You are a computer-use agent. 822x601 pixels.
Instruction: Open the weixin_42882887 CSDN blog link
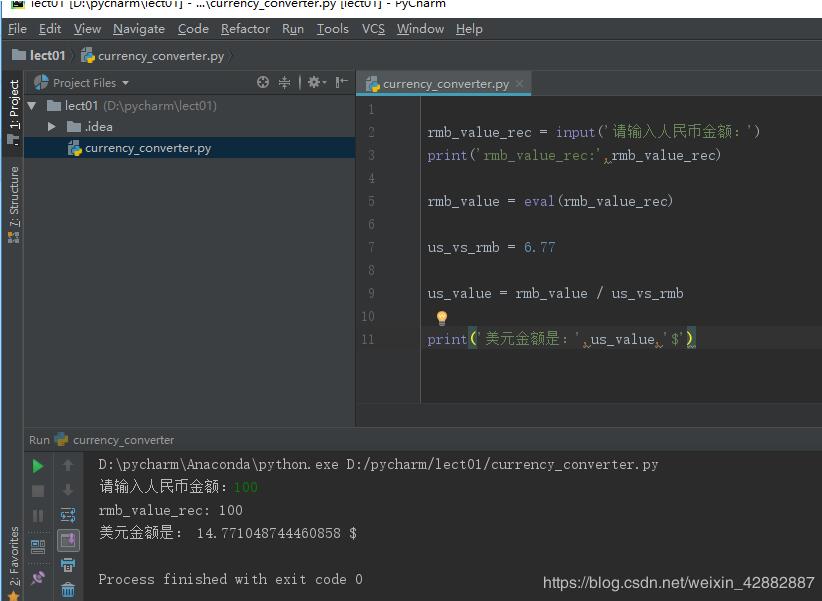click(677, 582)
